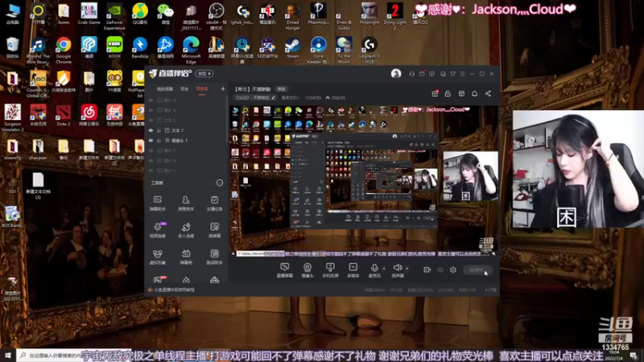Screen dimensions: 644x362
Task: Select the Google Chrome desktop shortcut
Action: (64, 50)
